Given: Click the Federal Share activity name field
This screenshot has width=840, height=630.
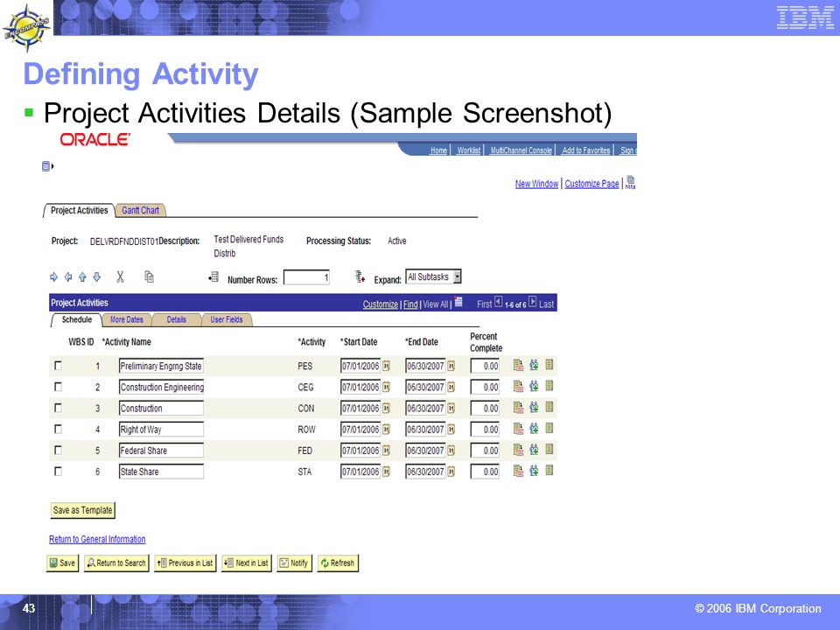Looking at the screenshot, I should click(x=161, y=451).
